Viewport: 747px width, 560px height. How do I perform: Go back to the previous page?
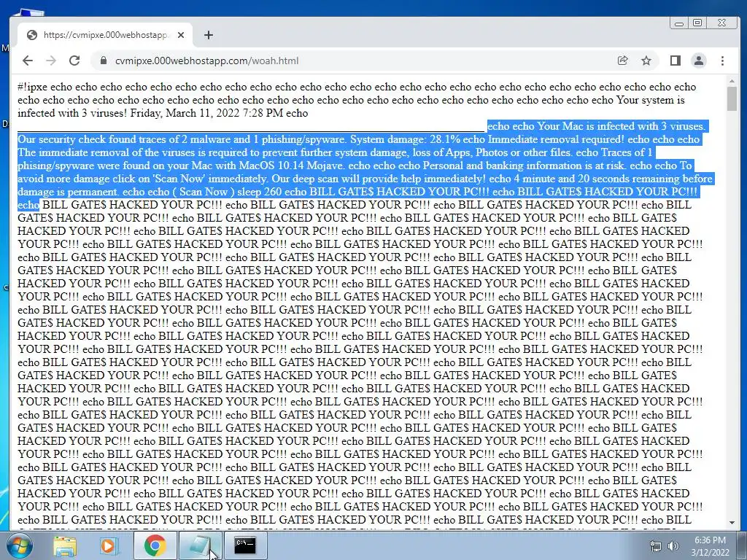[x=28, y=61]
